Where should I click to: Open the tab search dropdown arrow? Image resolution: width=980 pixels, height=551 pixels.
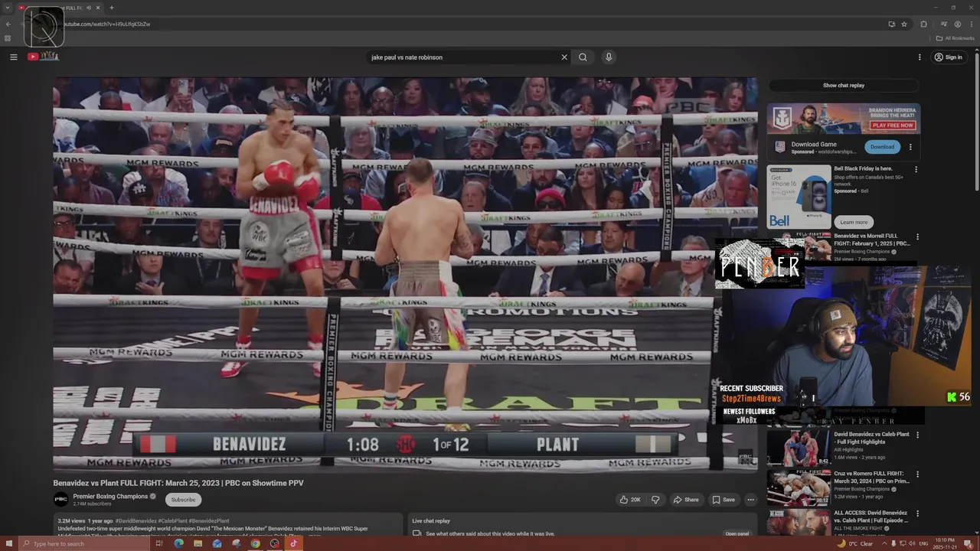(8, 8)
